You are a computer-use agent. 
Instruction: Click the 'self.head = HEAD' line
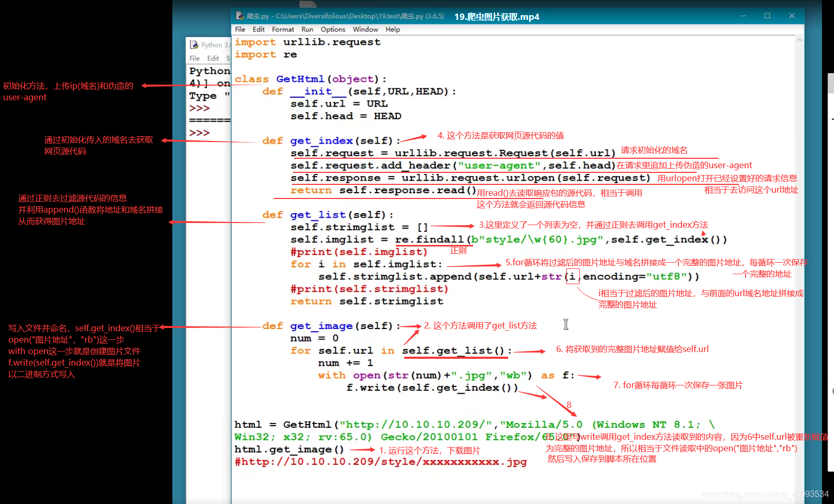pyautogui.click(x=346, y=116)
